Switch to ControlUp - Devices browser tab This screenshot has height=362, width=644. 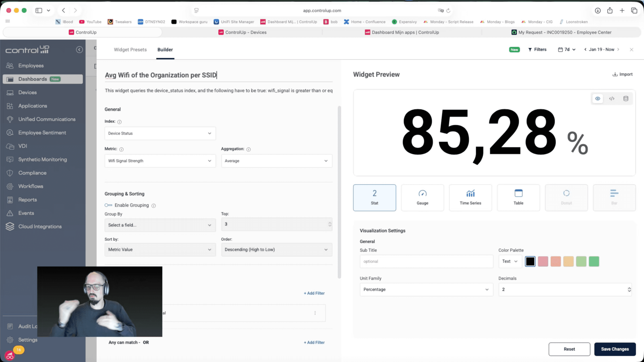click(x=243, y=32)
